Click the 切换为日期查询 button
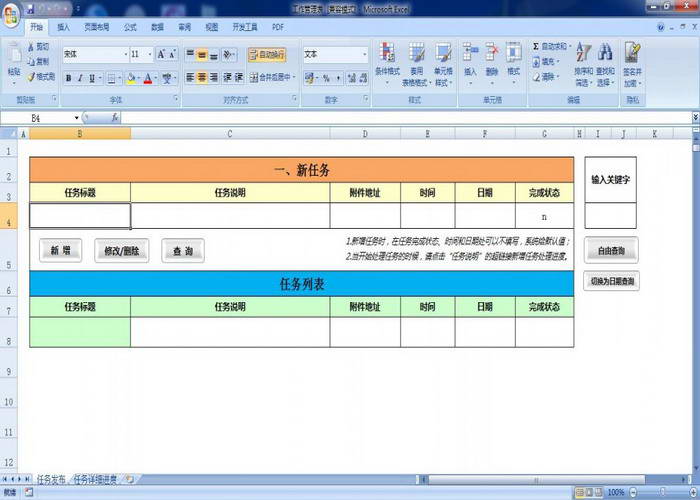 pos(611,281)
